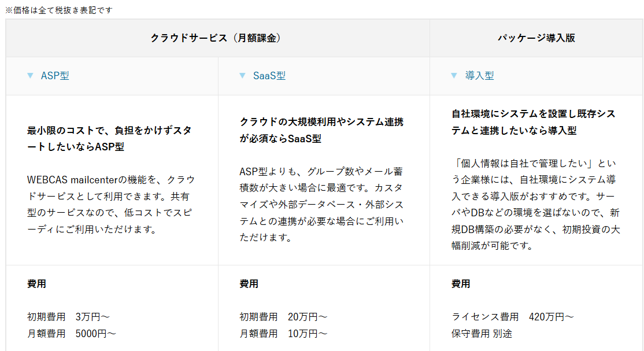This screenshot has width=644, height=351.
Task: Open the ASP型 anchor link
Action: tap(55, 76)
